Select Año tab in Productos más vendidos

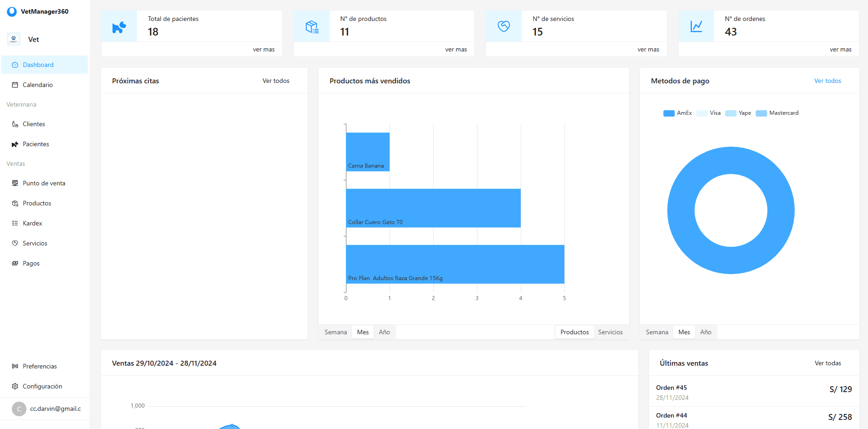[x=385, y=332]
